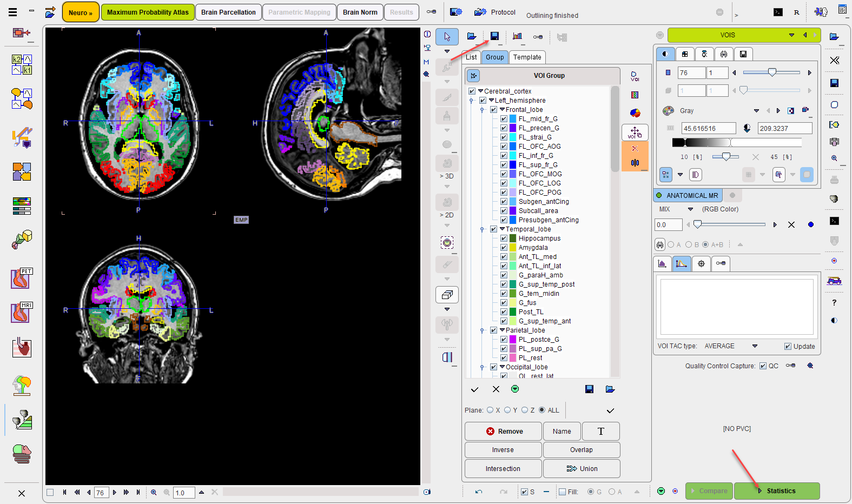Click the VOI outline hide icon
Image resolution: width=852 pixels, height=504 pixels.
point(635,76)
